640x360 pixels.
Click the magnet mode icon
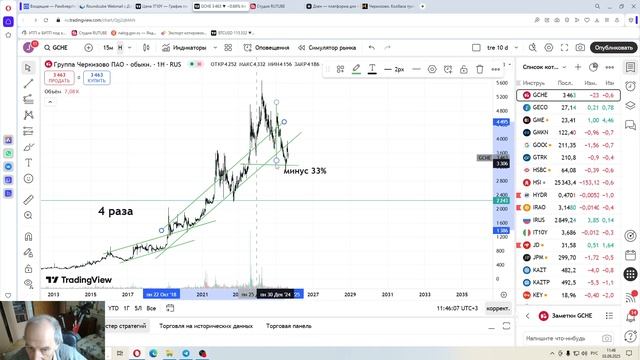pyautogui.click(x=28, y=237)
